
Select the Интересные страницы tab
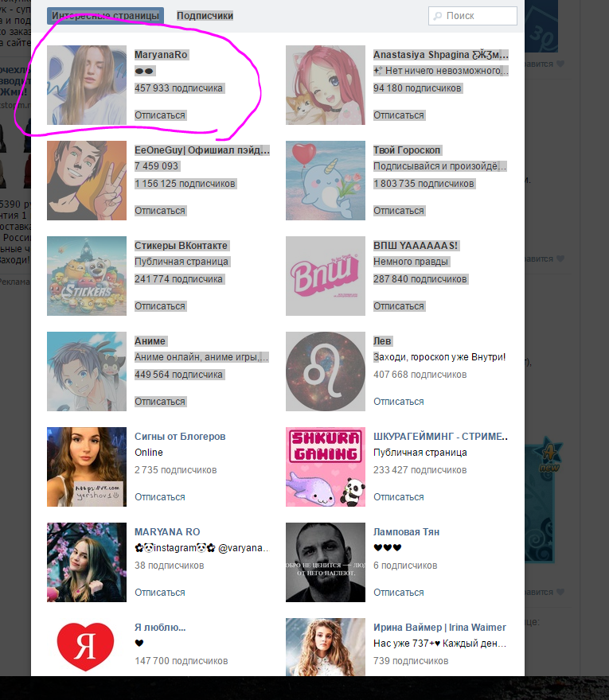105,16
